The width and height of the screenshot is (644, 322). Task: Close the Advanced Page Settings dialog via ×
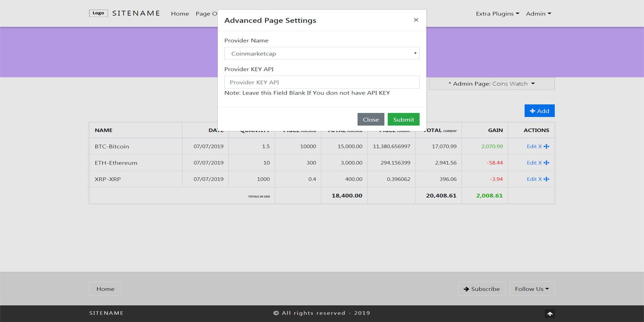[x=416, y=20]
